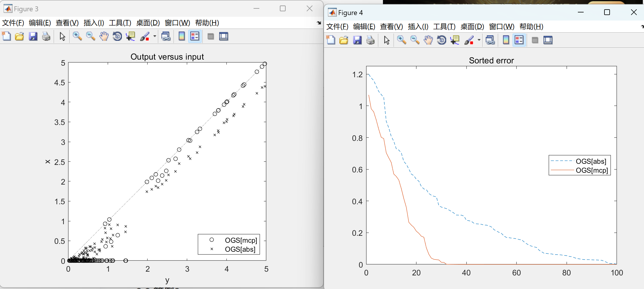Open 查看(V) menu in Figure 4
644x289 pixels.
[x=391, y=27]
